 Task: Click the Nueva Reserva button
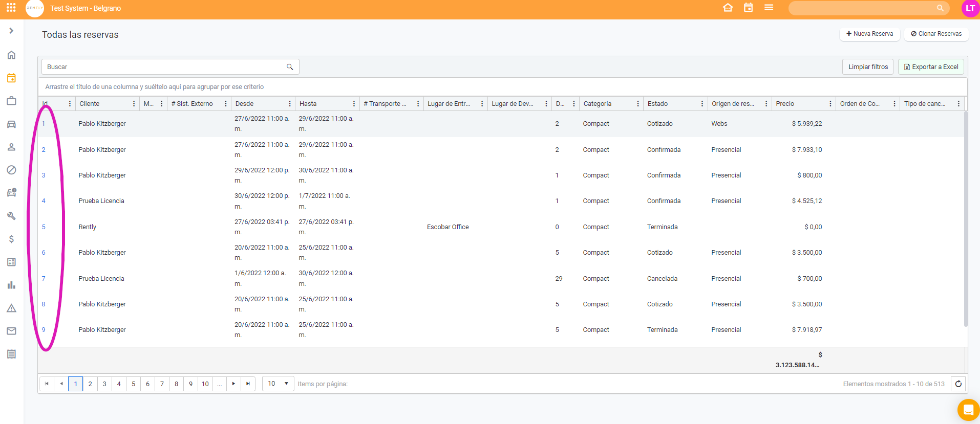pos(869,34)
